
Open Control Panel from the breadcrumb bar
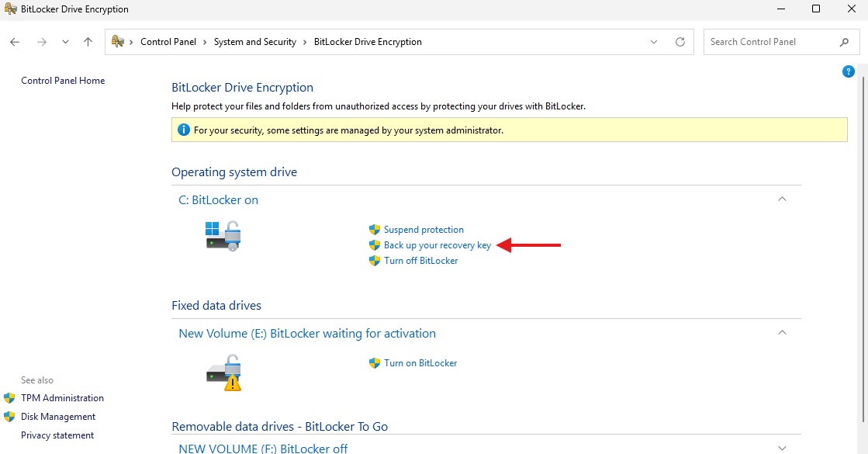point(169,41)
